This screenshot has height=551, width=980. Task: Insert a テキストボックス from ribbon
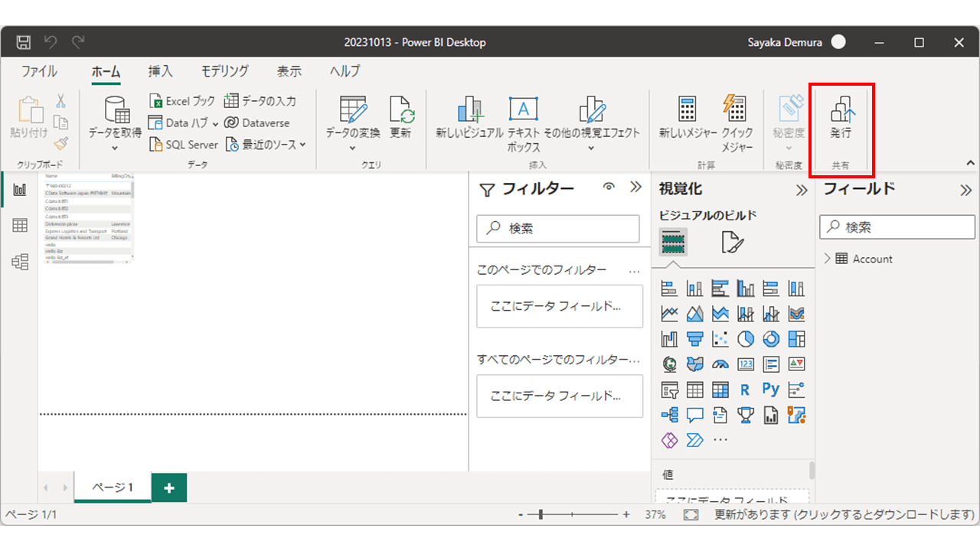pyautogui.click(x=524, y=111)
